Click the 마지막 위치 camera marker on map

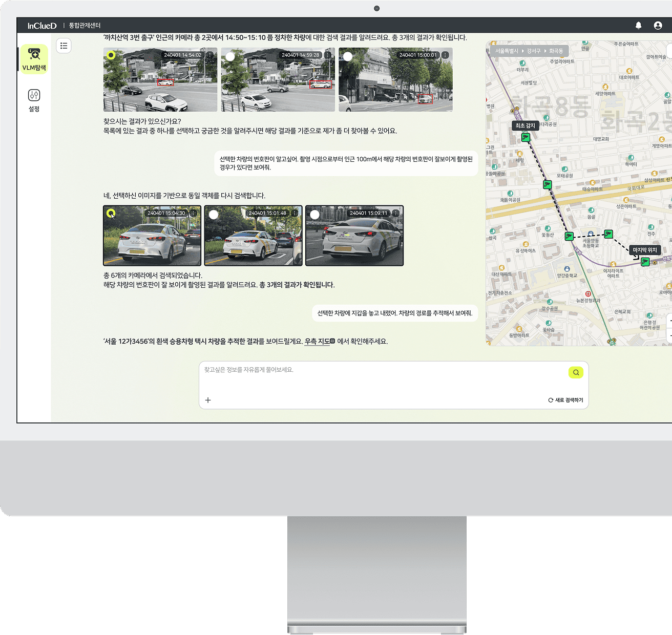tap(645, 262)
